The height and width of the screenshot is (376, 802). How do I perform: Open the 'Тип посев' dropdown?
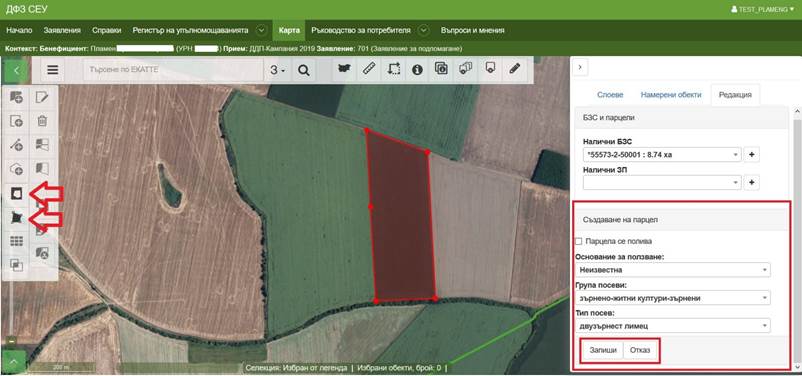tap(673, 325)
